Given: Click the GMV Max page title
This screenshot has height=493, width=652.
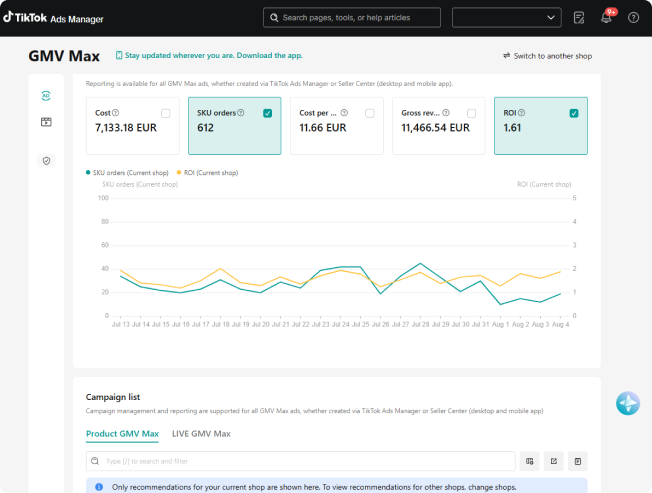Looking at the screenshot, I should [x=64, y=56].
